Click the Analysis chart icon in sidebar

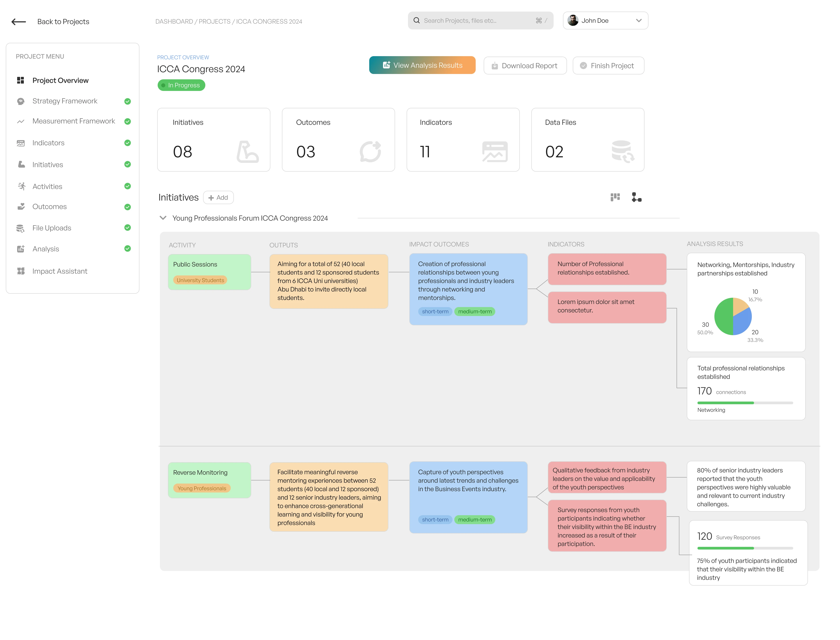pyautogui.click(x=20, y=249)
